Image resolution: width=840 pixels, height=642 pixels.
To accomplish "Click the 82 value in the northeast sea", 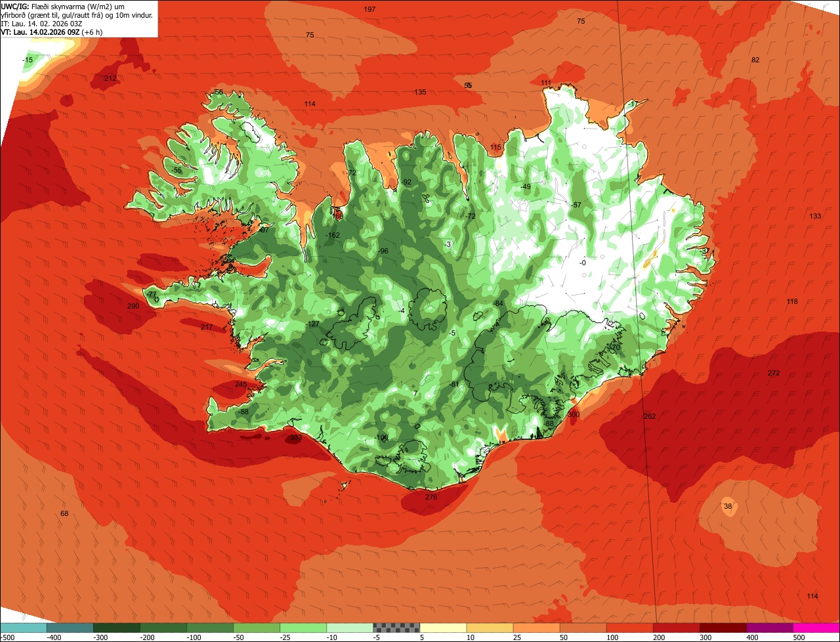I will point(755,60).
